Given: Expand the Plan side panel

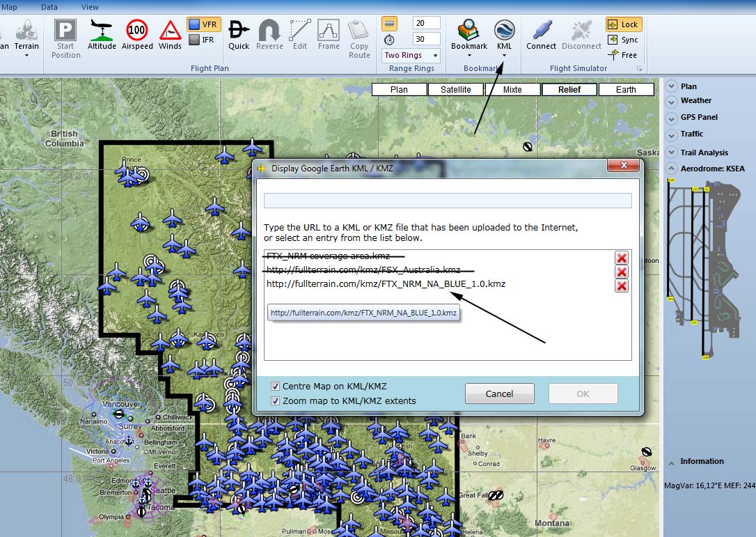Looking at the screenshot, I should tap(671, 86).
